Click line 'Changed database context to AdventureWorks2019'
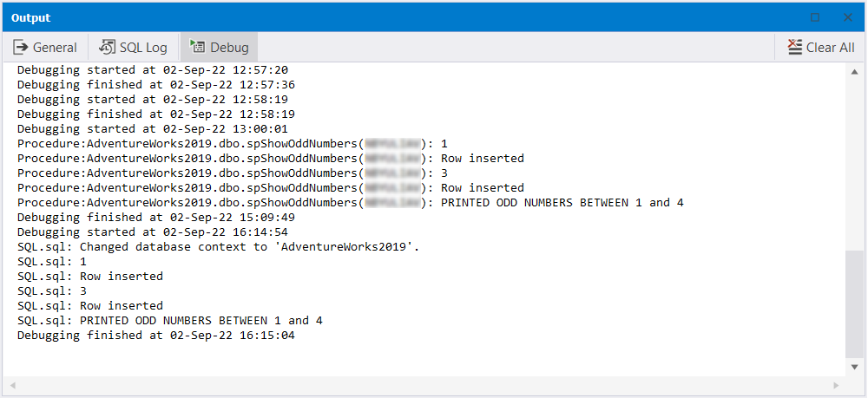Image resolution: width=868 pixels, height=398 pixels. [219, 246]
